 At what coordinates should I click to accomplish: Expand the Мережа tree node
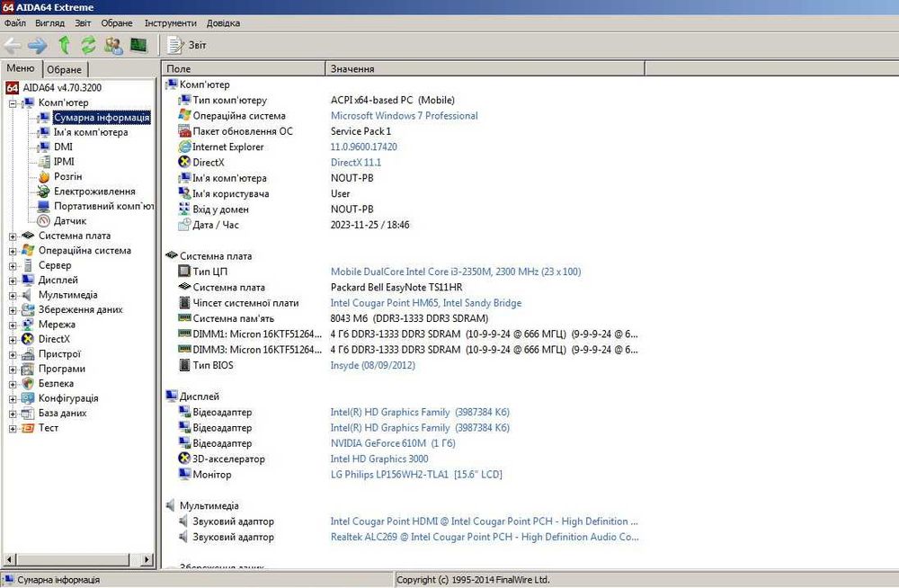click(x=13, y=325)
